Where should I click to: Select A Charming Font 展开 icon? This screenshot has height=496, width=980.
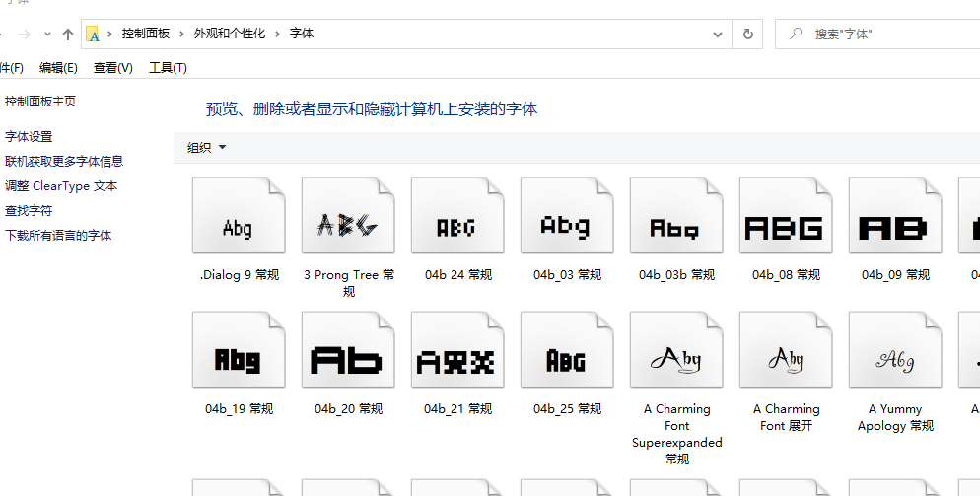(x=786, y=350)
